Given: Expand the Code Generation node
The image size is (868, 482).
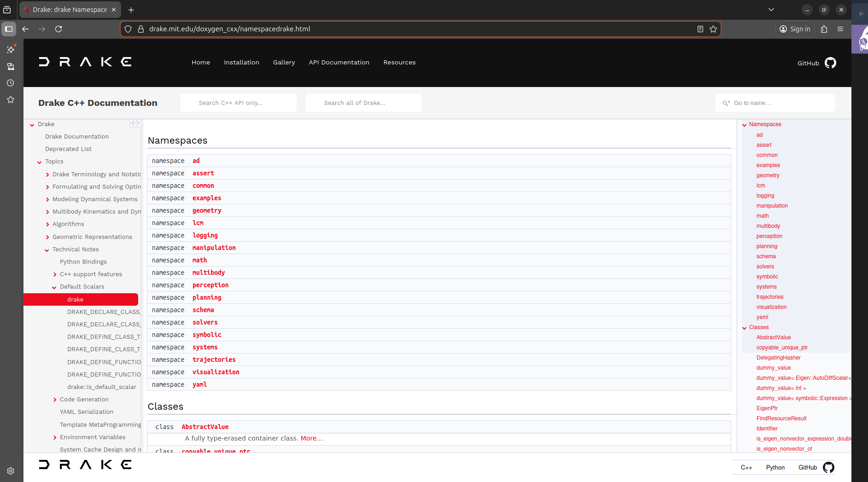Looking at the screenshot, I should tap(55, 400).
